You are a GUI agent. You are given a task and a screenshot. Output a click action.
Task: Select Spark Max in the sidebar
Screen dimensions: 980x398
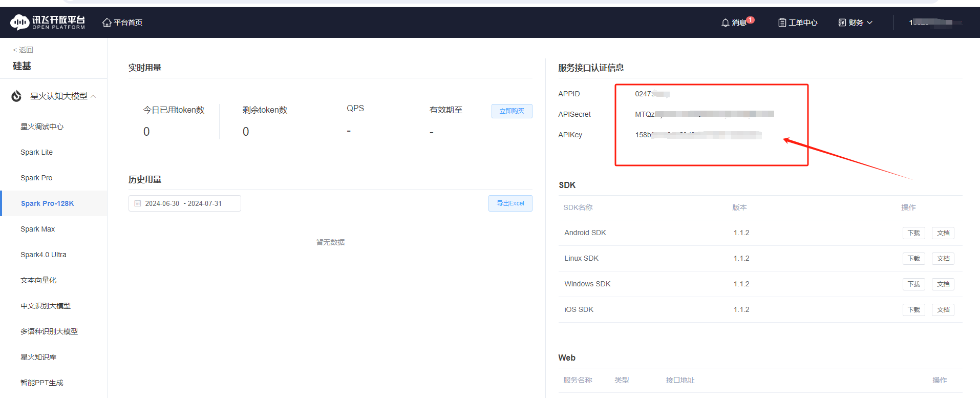tap(37, 229)
